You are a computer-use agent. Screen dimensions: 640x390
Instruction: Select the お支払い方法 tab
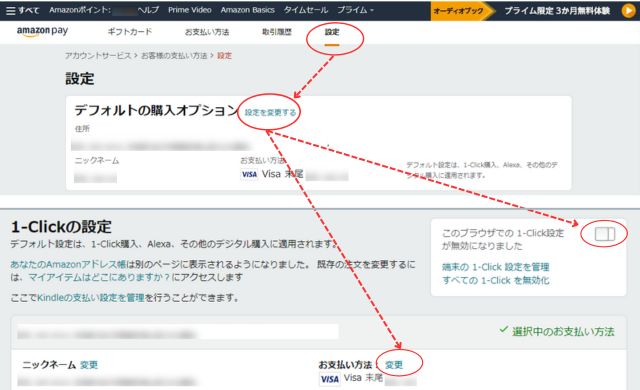pos(207,32)
